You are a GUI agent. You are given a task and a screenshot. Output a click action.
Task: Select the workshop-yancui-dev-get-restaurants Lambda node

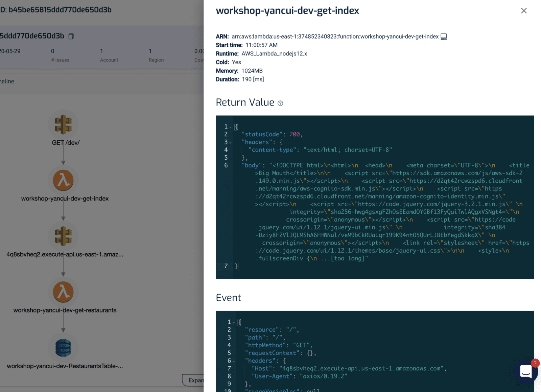pyautogui.click(x=63, y=292)
